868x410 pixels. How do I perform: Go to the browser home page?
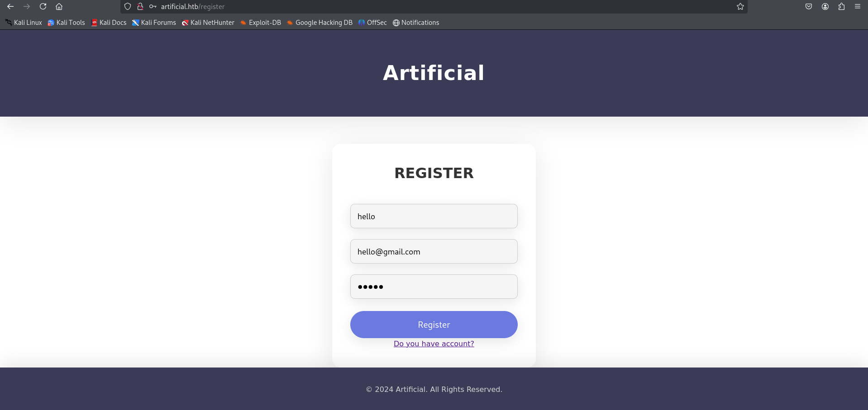click(x=59, y=7)
